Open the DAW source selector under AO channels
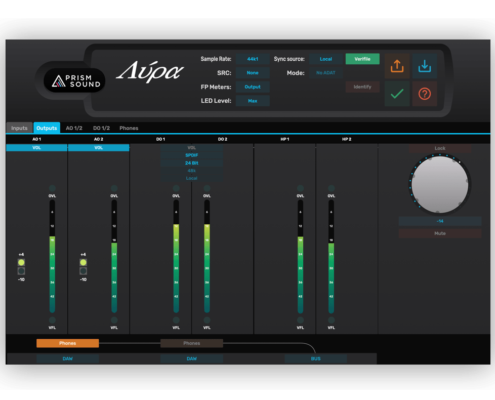 coord(68,359)
